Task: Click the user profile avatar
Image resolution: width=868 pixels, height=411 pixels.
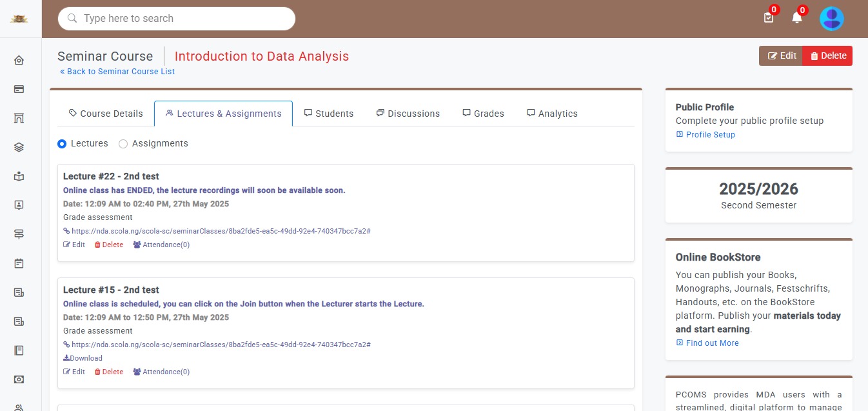Action: (x=831, y=19)
